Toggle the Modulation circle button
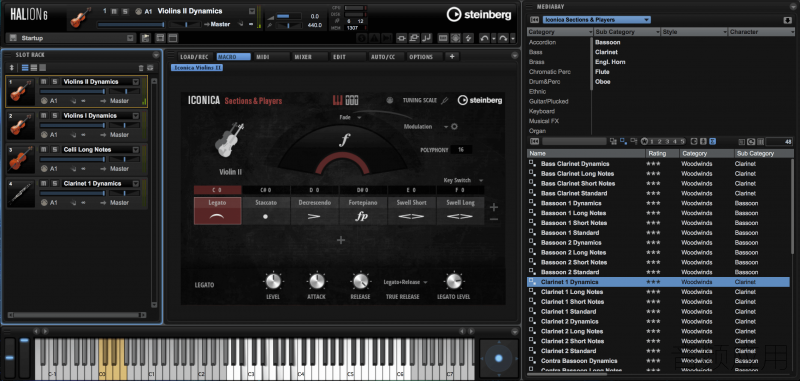 (x=455, y=126)
